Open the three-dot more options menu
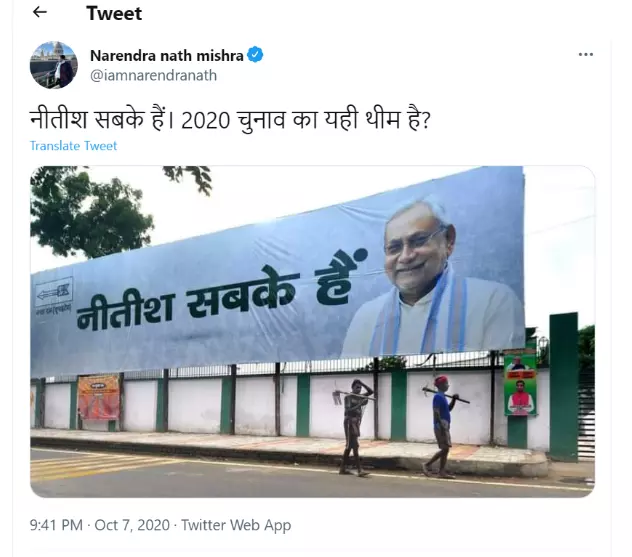This screenshot has width=632, height=557. pos(585,54)
